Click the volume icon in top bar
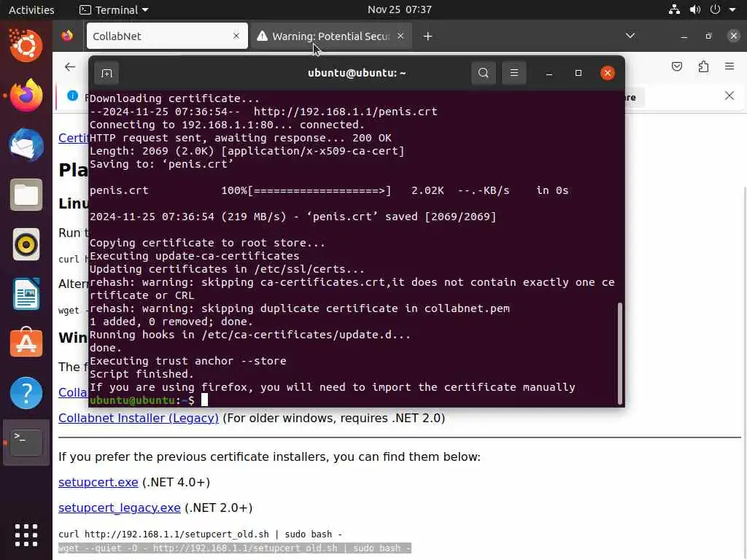This screenshot has width=747, height=560. (695, 9)
